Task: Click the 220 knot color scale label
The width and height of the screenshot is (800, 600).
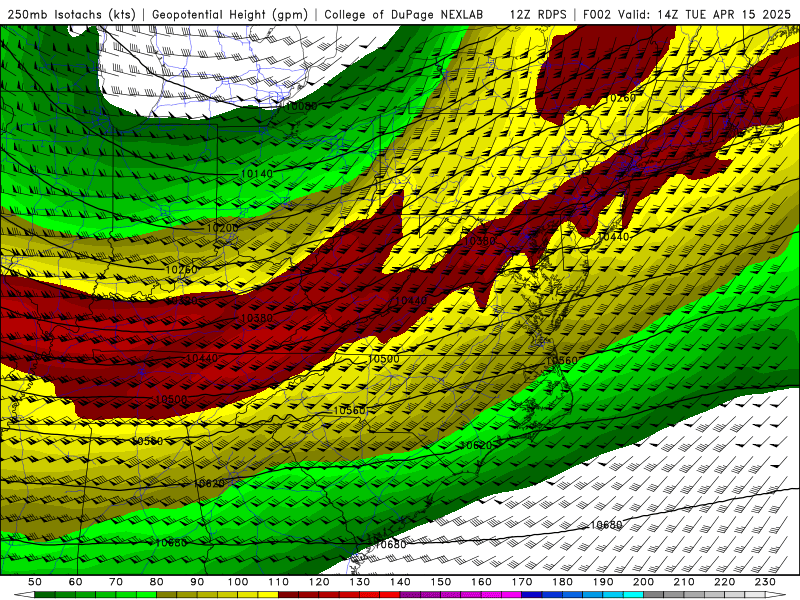Action: [x=724, y=582]
